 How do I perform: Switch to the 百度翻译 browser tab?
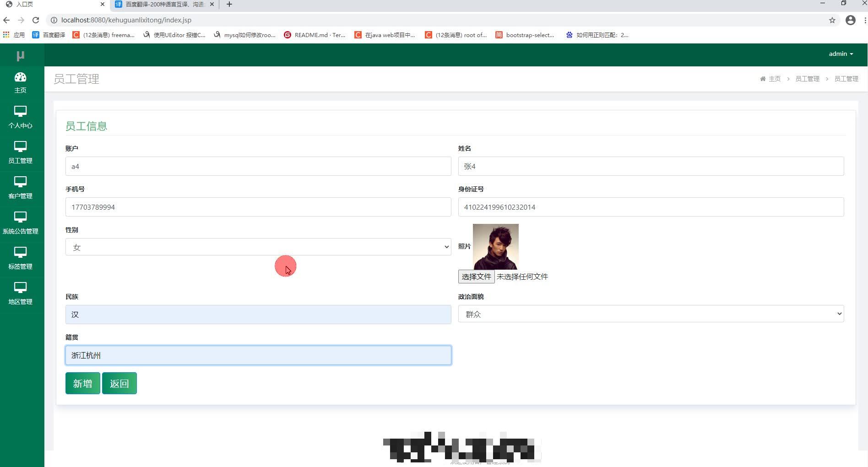tap(161, 5)
